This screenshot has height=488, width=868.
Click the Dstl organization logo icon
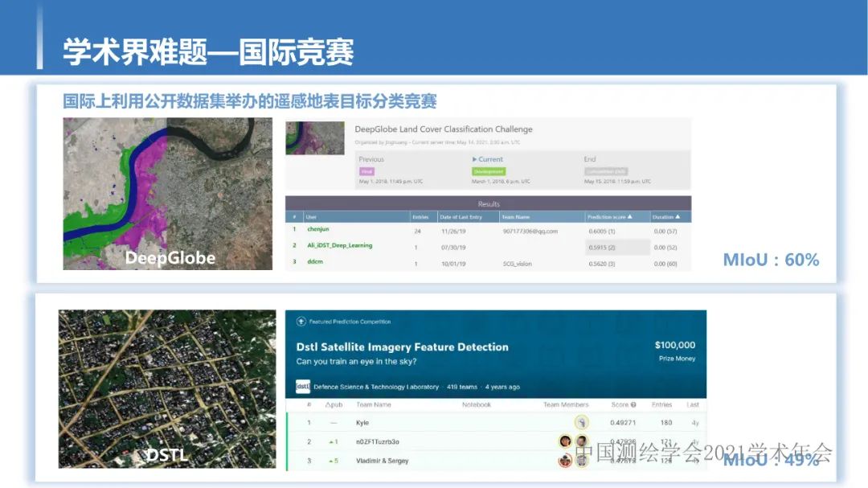303,387
